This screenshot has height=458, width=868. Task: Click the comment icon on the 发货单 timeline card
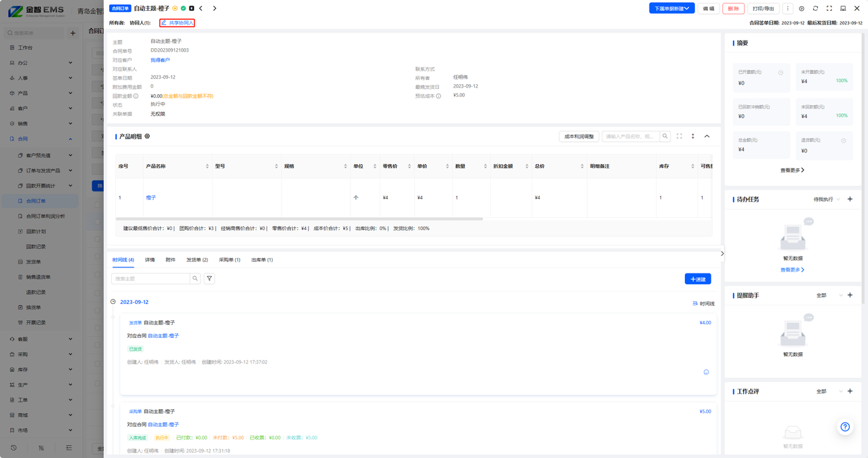706,372
